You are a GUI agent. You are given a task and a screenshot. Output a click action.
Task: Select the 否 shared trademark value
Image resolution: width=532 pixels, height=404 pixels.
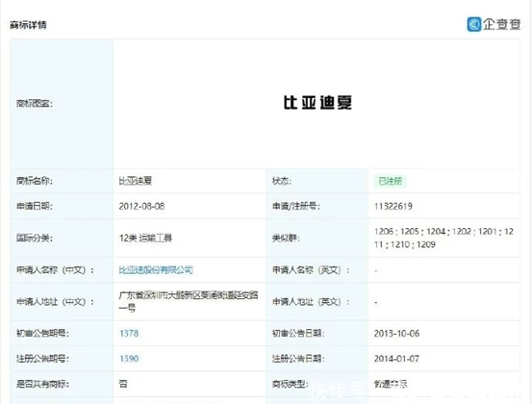[123, 384]
